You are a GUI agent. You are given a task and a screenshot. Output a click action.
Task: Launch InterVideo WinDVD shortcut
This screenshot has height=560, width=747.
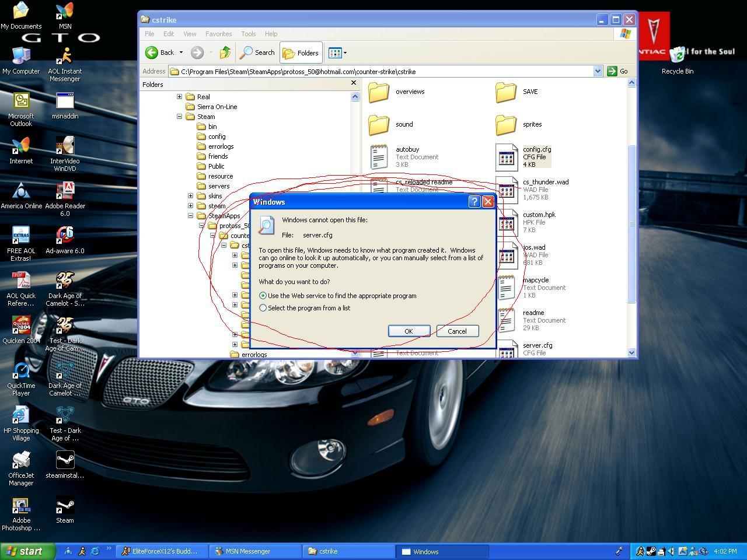click(65, 154)
